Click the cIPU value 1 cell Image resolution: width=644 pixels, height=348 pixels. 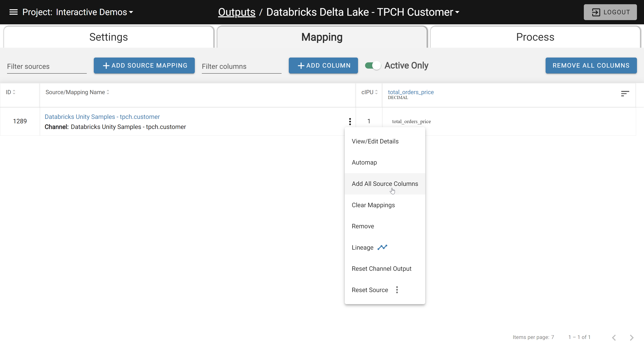[x=369, y=121]
